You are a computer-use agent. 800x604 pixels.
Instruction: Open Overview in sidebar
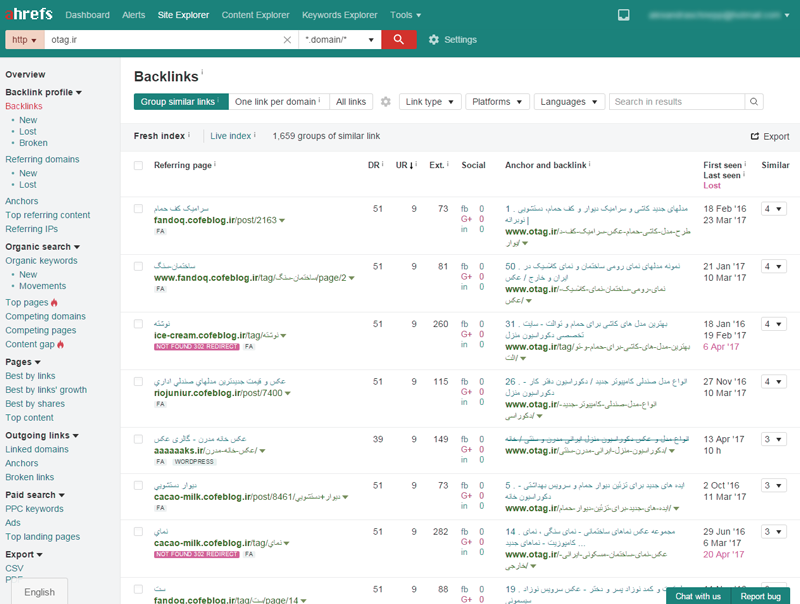coord(25,74)
